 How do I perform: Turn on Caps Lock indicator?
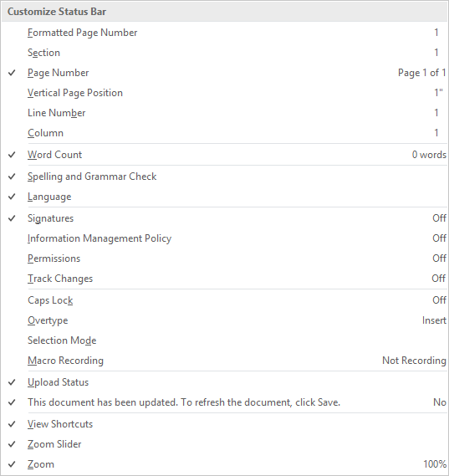point(224,300)
